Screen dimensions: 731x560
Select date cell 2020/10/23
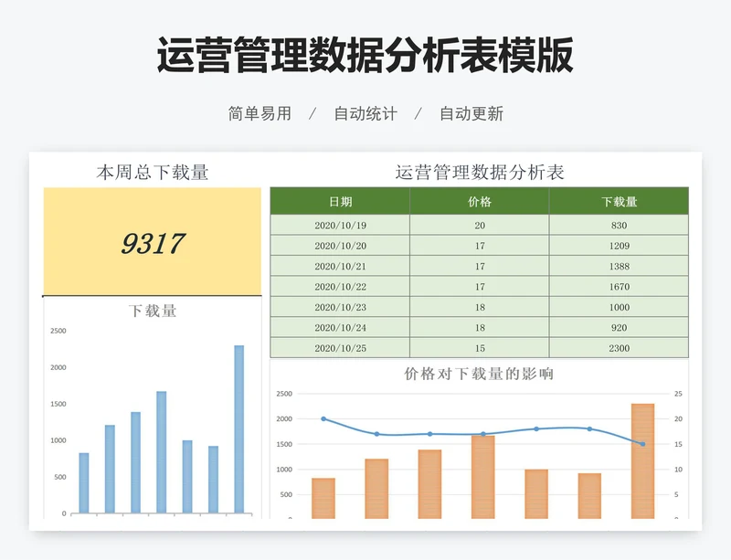[x=340, y=307]
